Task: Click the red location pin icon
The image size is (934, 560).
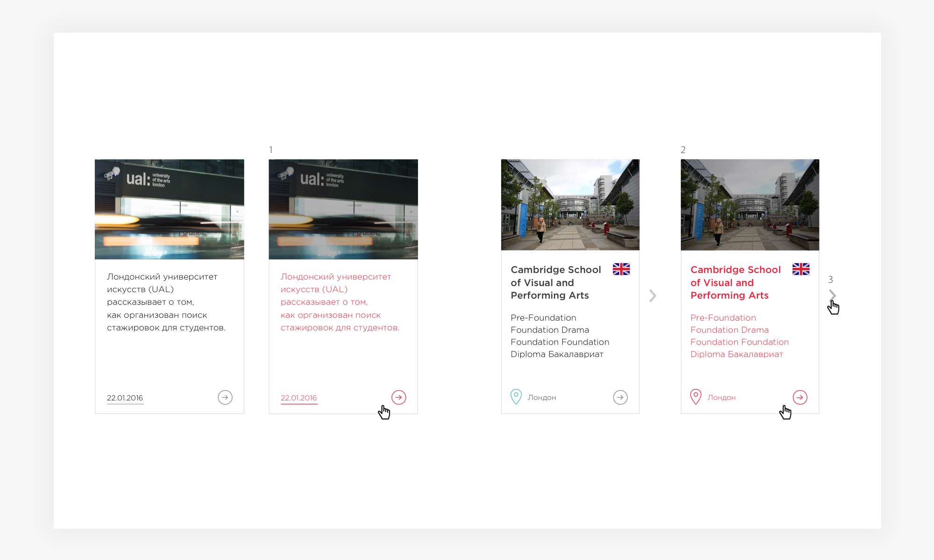Action: tap(696, 397)
